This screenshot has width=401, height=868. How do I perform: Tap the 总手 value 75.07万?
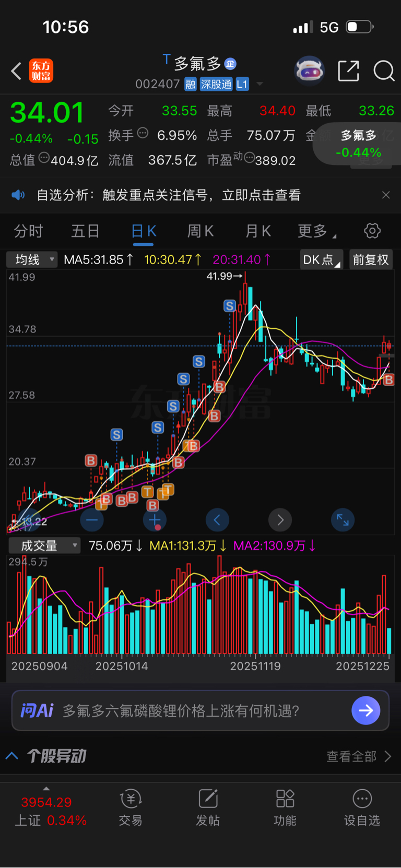coord(270,136)
